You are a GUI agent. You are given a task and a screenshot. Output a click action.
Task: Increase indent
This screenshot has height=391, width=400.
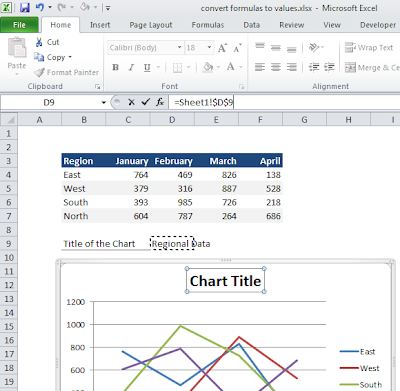pyautogui.click(x=329, y=67)
